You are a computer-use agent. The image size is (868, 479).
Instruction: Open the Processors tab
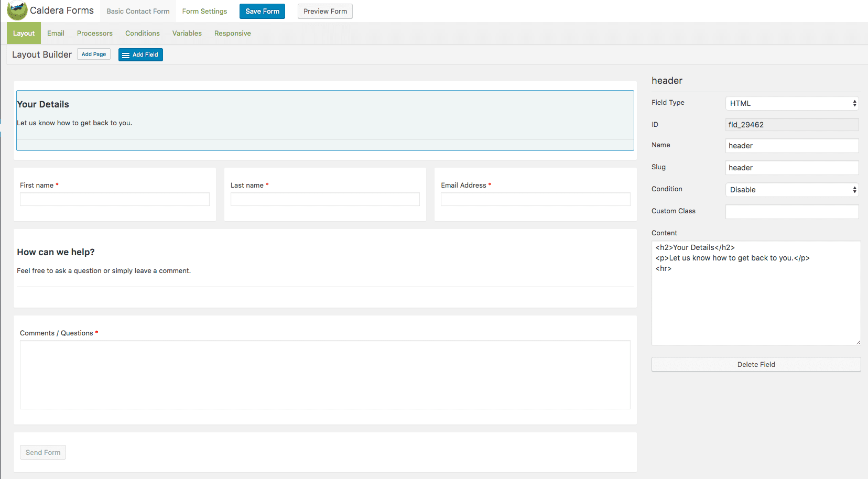(x=95, y=33)
